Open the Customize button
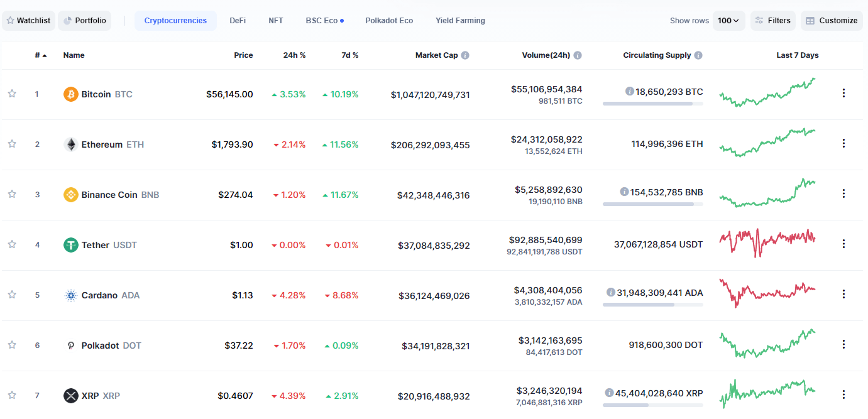 (x=832, y=21)
